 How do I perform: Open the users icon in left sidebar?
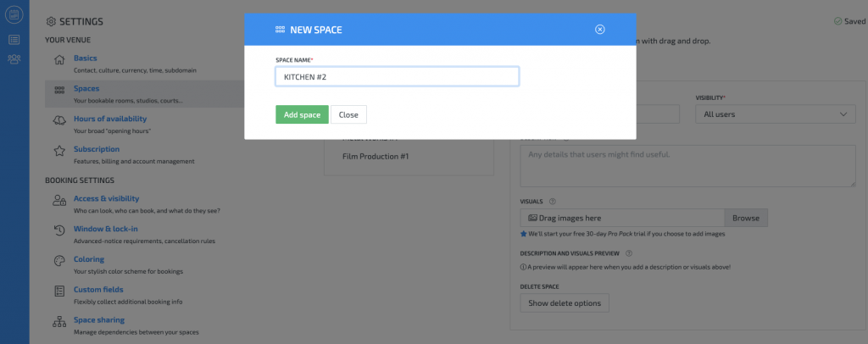click(x=14, y=58)
